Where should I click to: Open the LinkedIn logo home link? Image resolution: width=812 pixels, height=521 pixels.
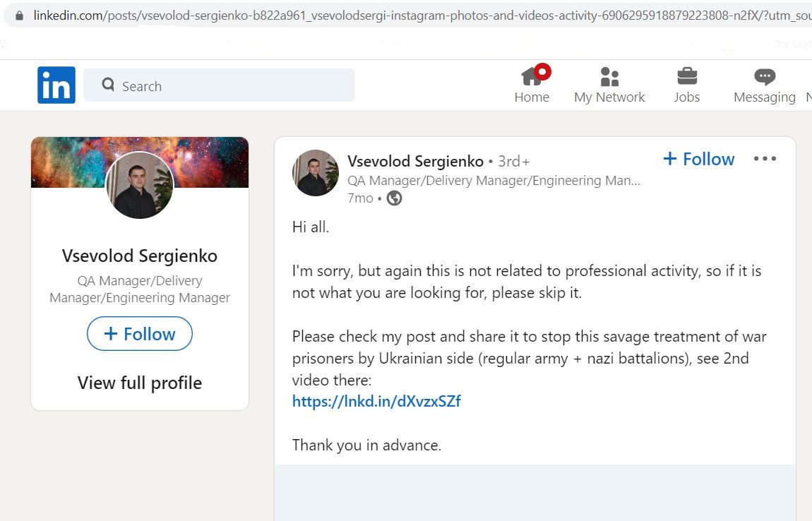(x=56, y=85)
